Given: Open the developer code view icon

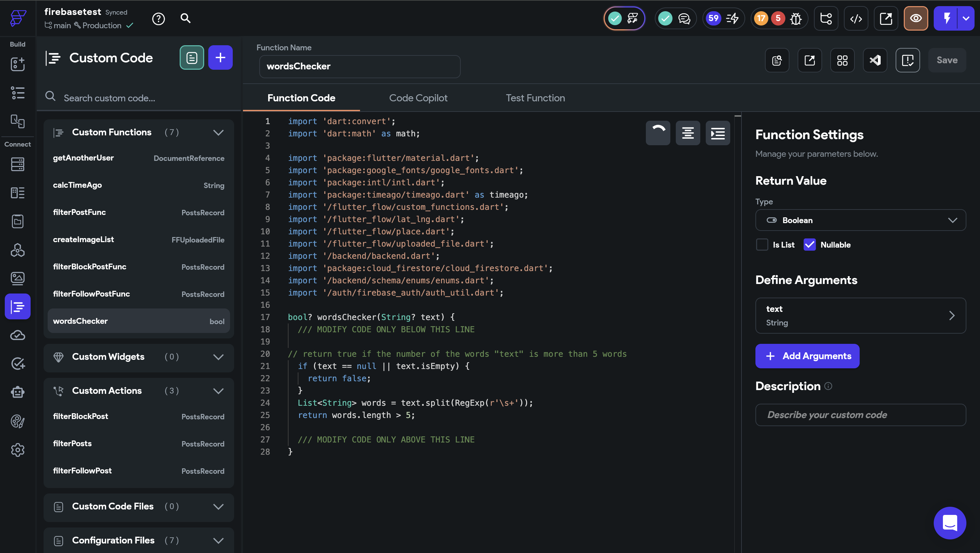Looking at the screenshot, I should [855, 19].
